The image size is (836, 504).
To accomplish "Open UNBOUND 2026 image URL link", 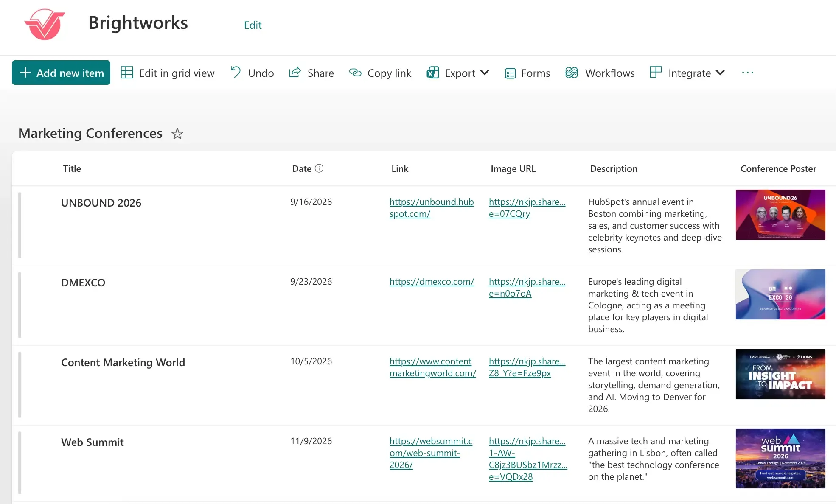I will [x=527, y=207].
